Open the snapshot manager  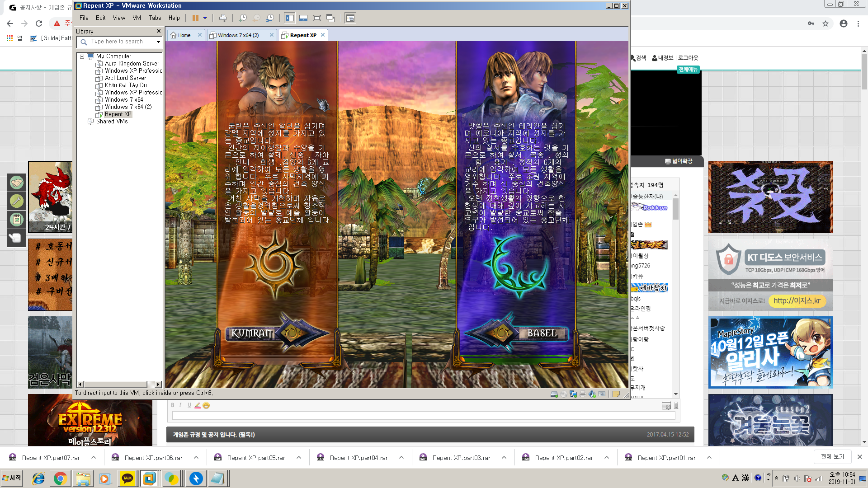pos(270,18)
